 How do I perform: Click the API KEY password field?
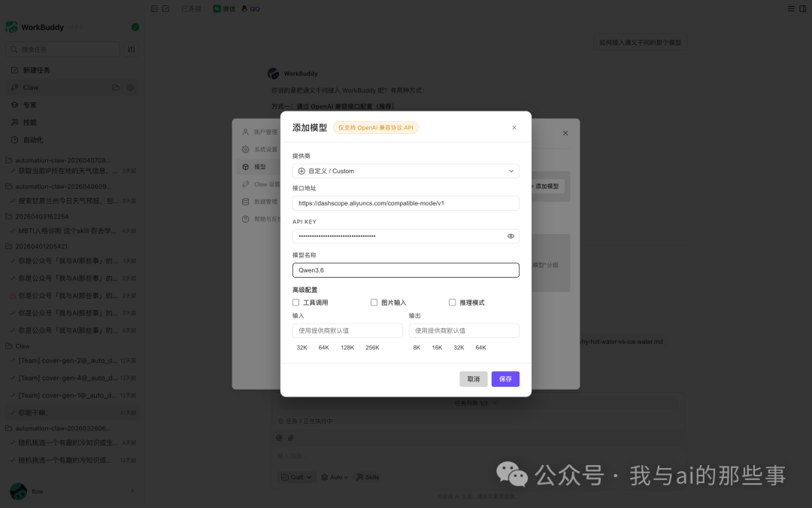click(405, 236)
